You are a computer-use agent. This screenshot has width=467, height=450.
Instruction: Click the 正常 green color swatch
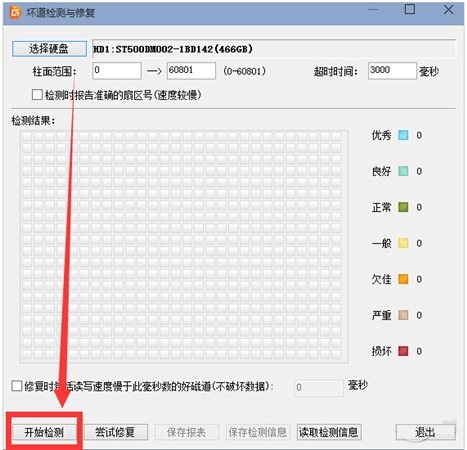tap(403, 207)
